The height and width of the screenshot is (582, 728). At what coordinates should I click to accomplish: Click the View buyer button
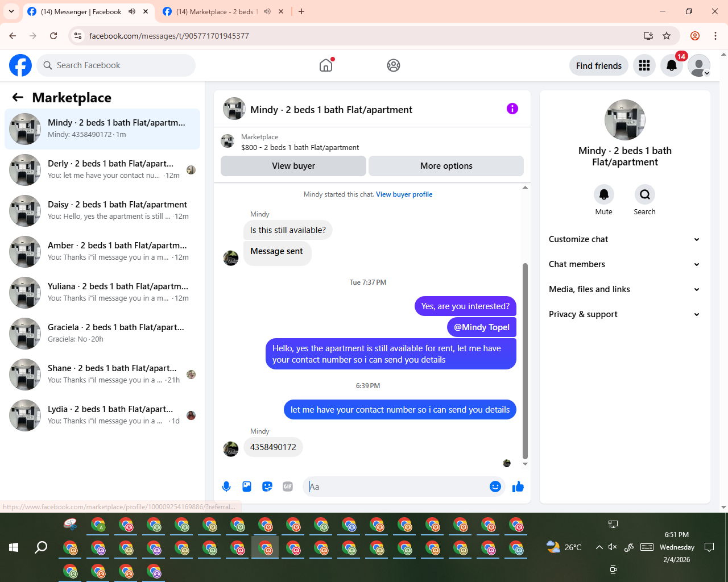[x=293, y=166]
